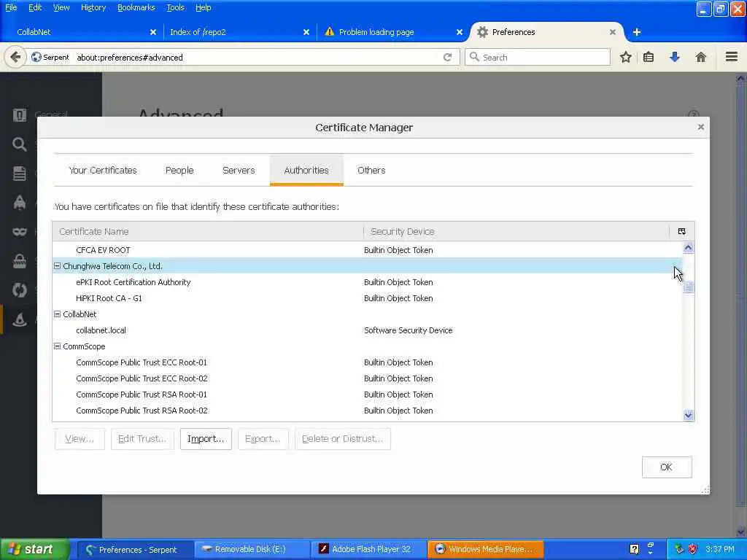
Task: Click the Export... button
Action: coord(263,438)
